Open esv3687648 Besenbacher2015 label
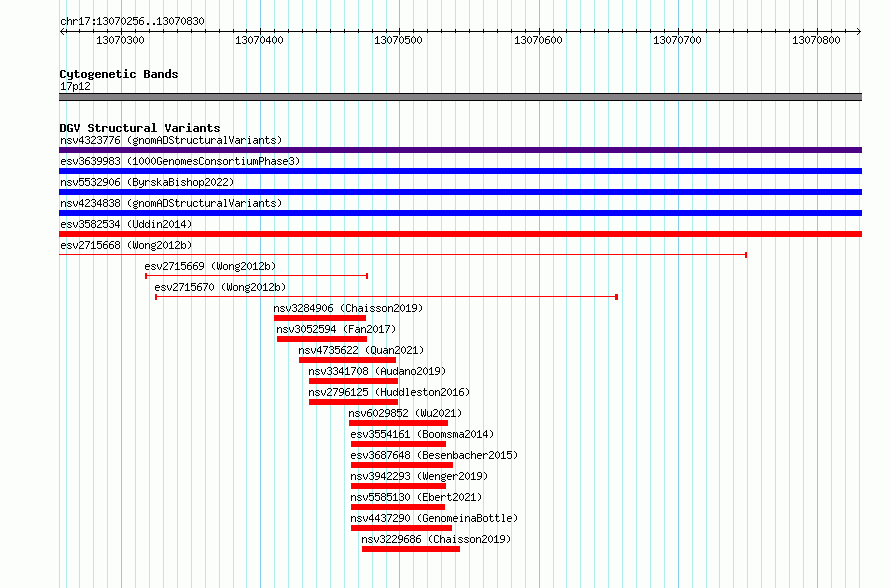Viewport: 890px width, 588px height. (434, 455)
